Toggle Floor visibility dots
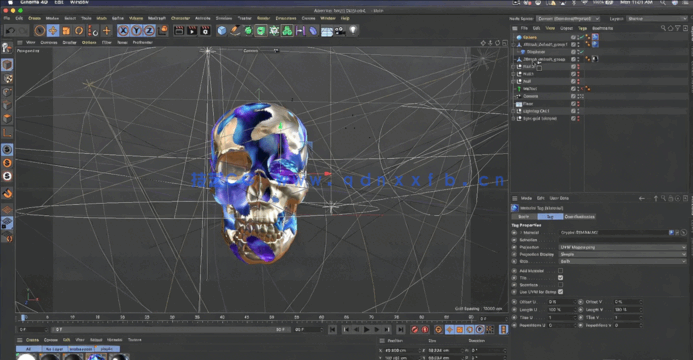 579,104
